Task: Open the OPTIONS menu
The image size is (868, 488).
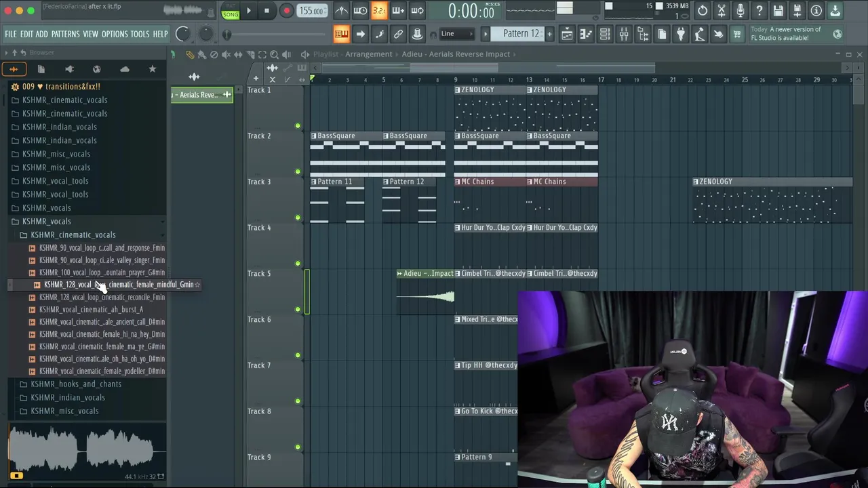Action: point(115,34)
